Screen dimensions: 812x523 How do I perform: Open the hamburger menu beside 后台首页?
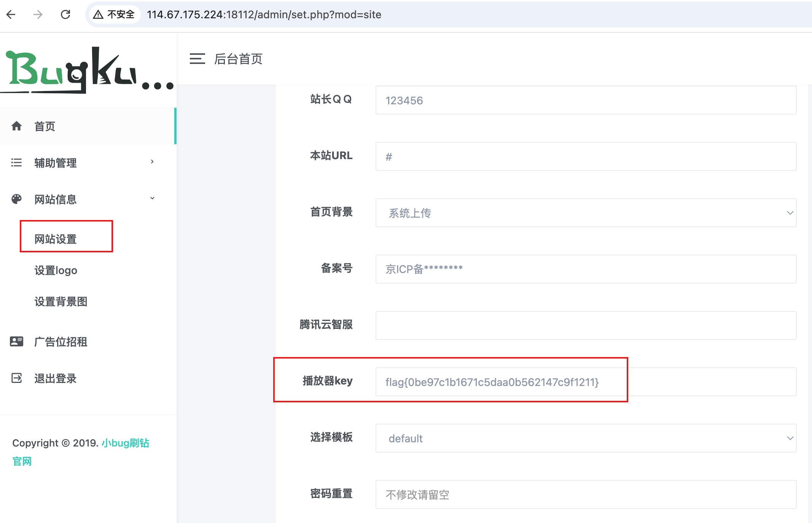point(197,59)
